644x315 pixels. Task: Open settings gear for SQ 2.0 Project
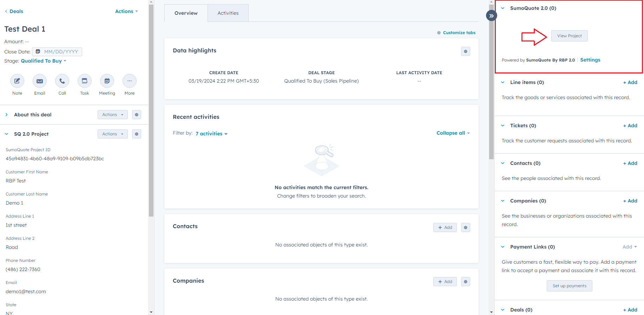point(137,134)
